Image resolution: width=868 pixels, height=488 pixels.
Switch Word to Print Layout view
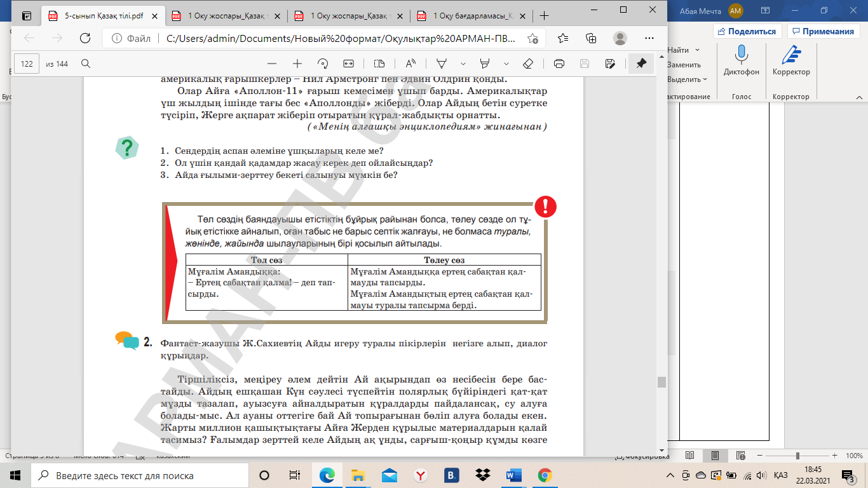tap(715, 456)
